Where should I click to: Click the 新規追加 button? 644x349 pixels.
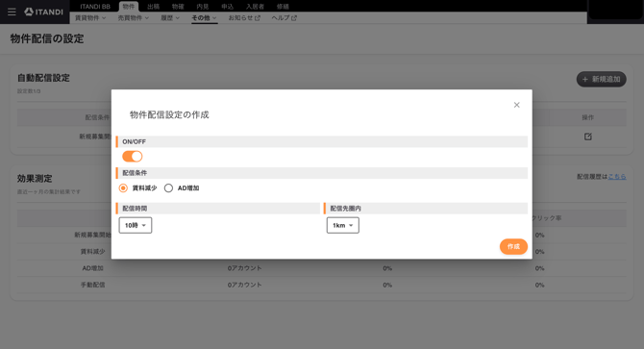click(602, 79)
